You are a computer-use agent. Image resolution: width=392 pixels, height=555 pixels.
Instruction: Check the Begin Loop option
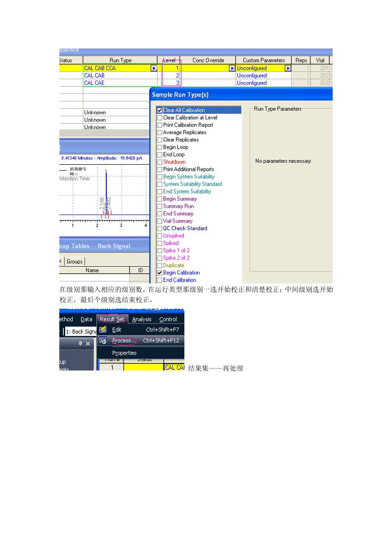(x=160, y=147)
